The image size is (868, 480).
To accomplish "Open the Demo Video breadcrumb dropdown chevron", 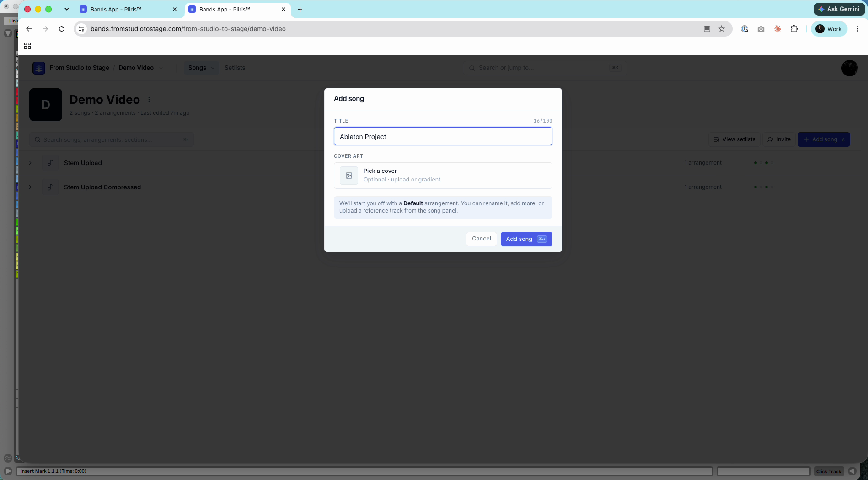I will coord(161,68).
